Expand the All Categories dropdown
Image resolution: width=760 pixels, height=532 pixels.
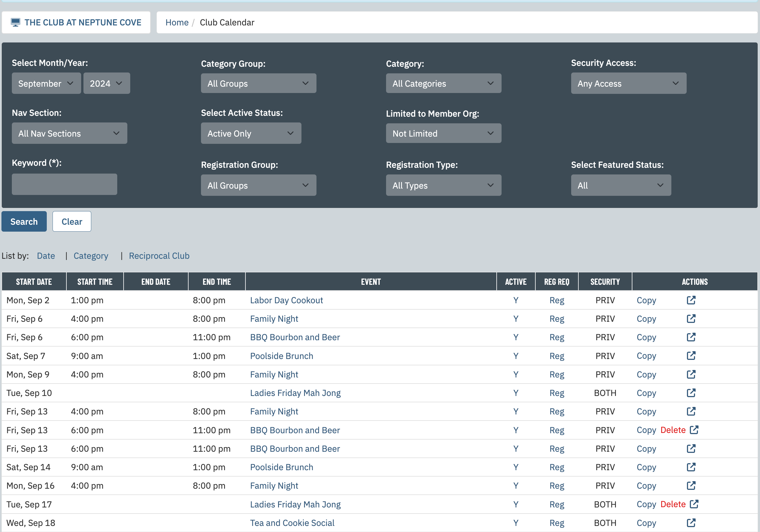[x=444, y=83]
